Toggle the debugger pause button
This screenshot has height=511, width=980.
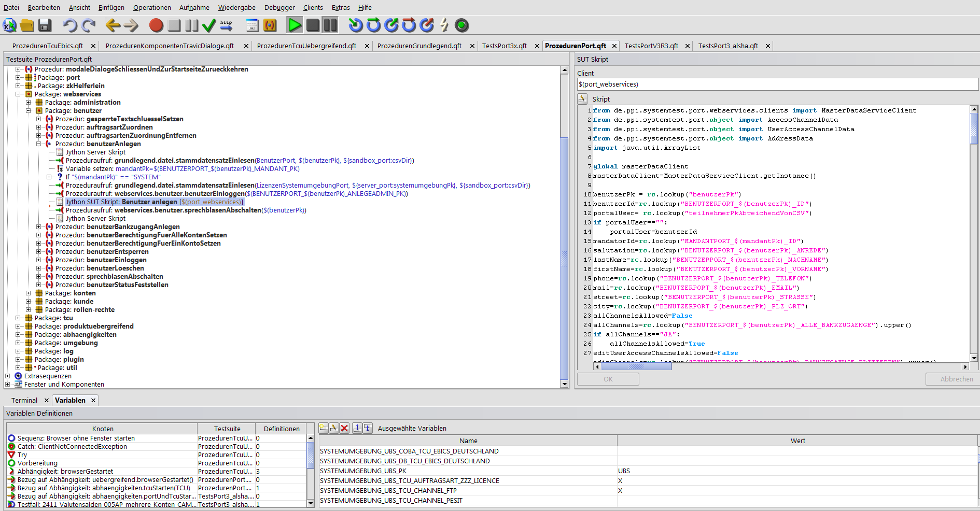[330, 25]
